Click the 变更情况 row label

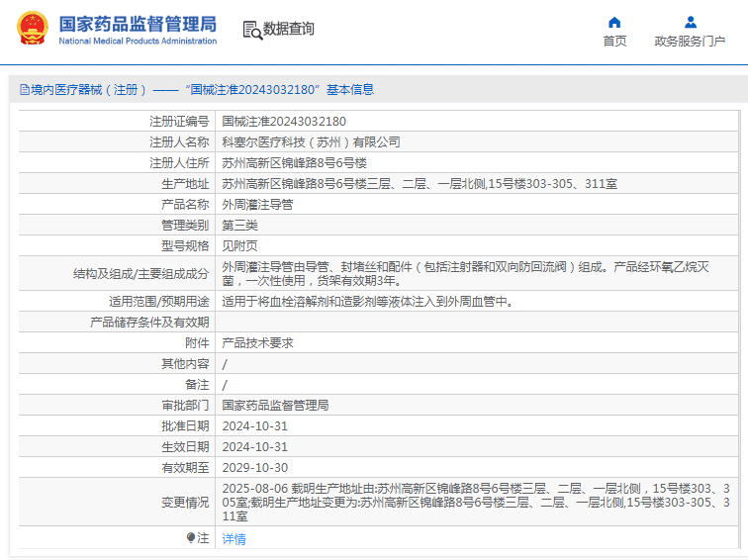tap(185, 503)
